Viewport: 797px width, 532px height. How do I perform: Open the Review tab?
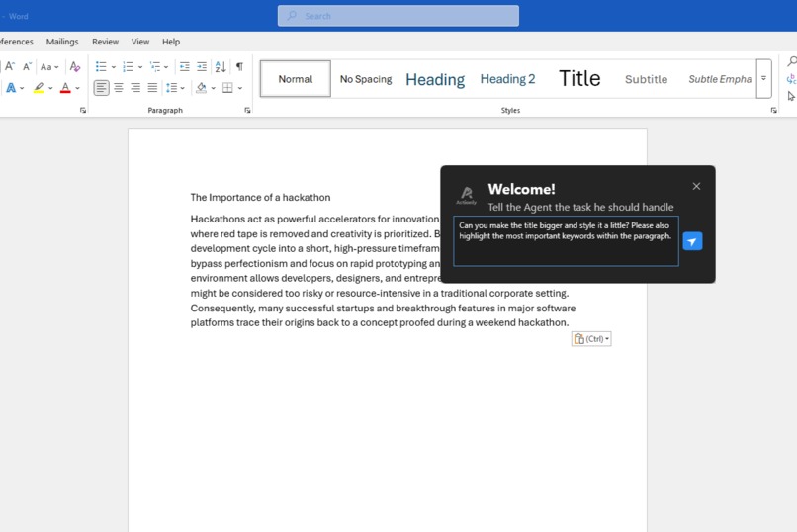(x=105, y=42)
